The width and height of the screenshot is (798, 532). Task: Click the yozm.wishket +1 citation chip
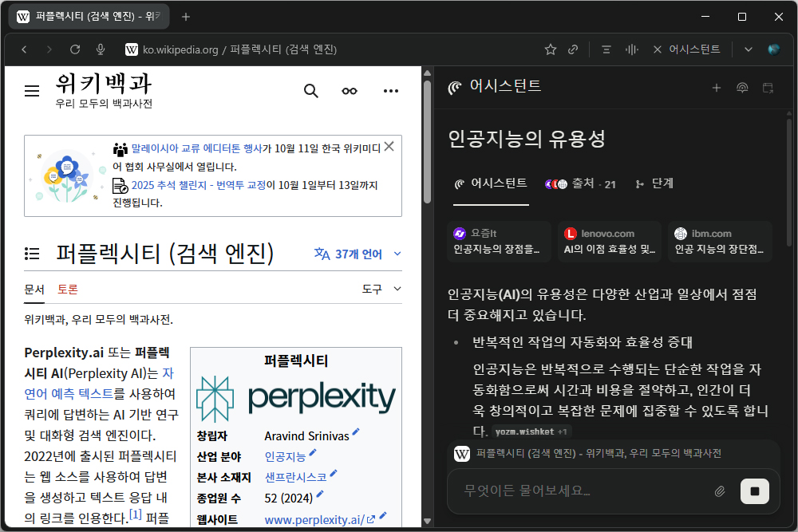tap(531, 432)
